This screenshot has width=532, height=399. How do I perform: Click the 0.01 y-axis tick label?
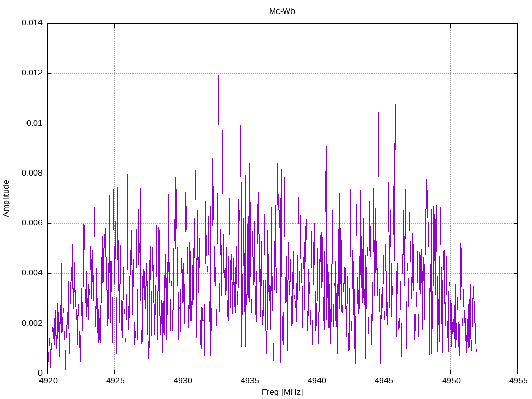pos(35,123)
